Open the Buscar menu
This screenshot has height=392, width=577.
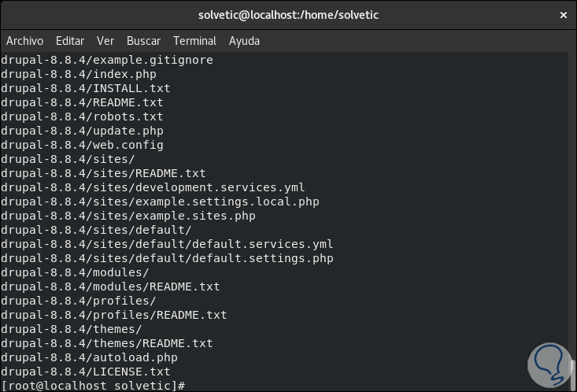143,41
